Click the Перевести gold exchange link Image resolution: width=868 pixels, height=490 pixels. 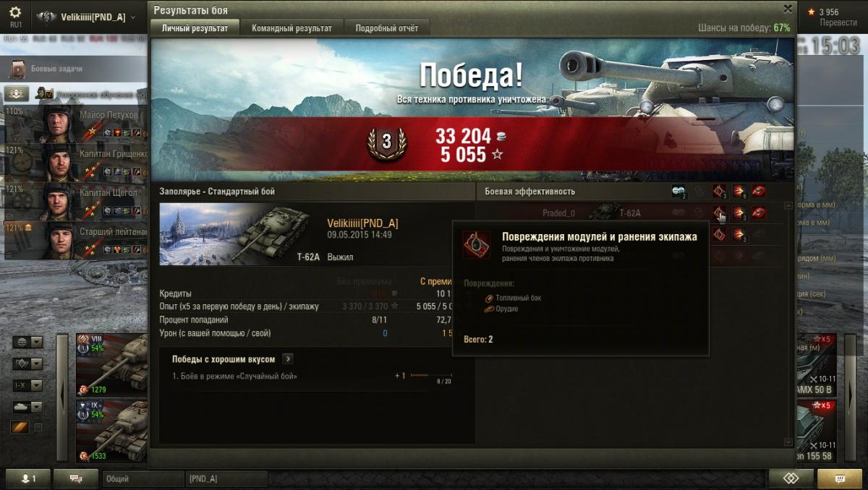tap(838, 22)
